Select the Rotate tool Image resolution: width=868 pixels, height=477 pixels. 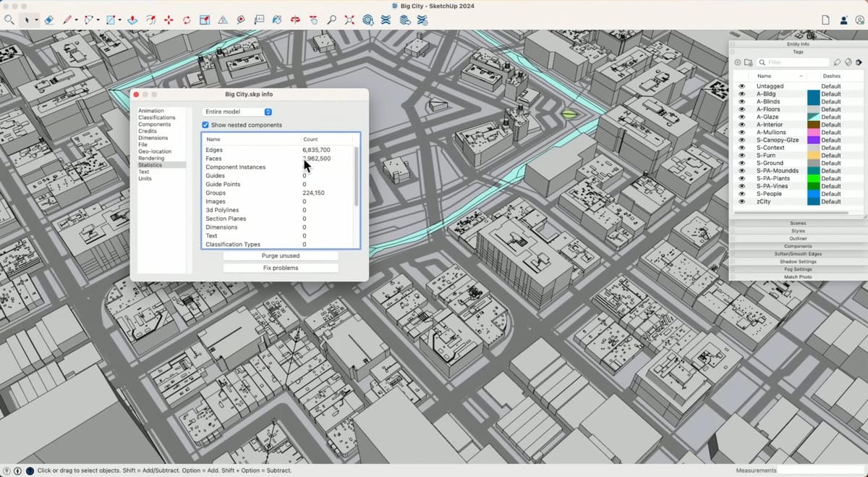[x=187, y=20]
